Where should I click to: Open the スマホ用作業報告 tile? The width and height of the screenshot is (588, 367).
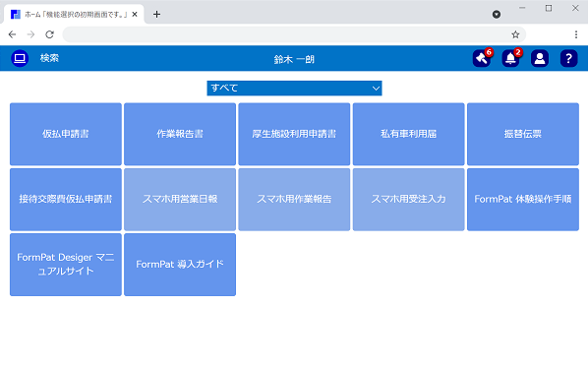[294, 200]
